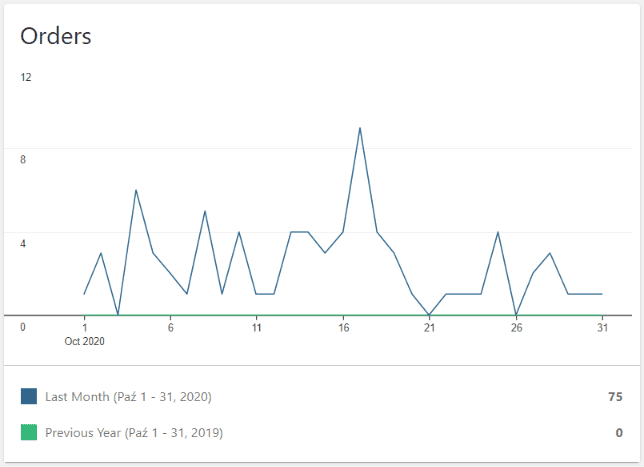This screenshot has height=467, width=644.
Task: Click the blue line's dip to zero at day 21
Action: pyautogui.click(x=429, y=314)
